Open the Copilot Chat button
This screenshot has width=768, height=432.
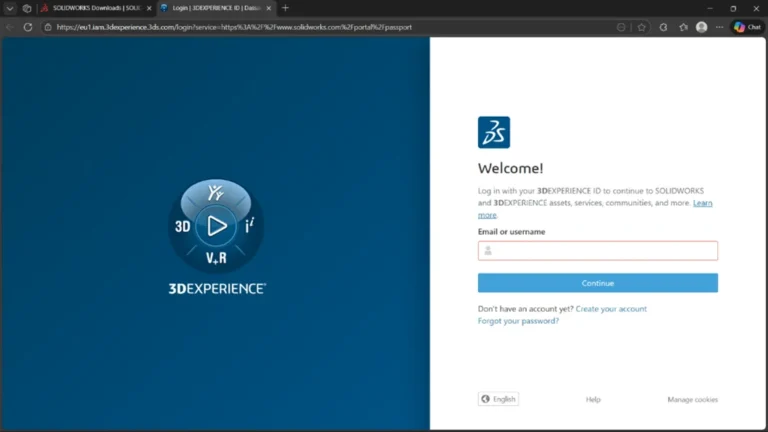pyautogui.click(x=748, y=27)
